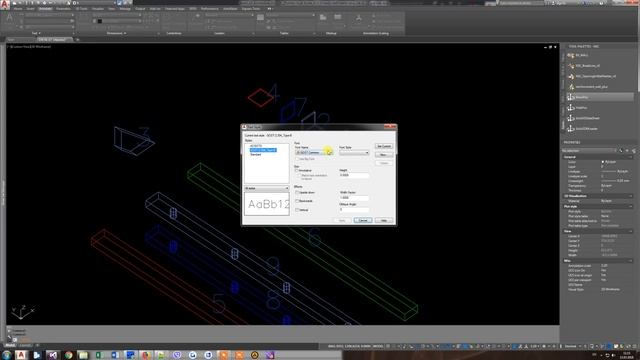Switch to Model tab at bottom
This screenshot has width=640, height=360.
[10, 346]
